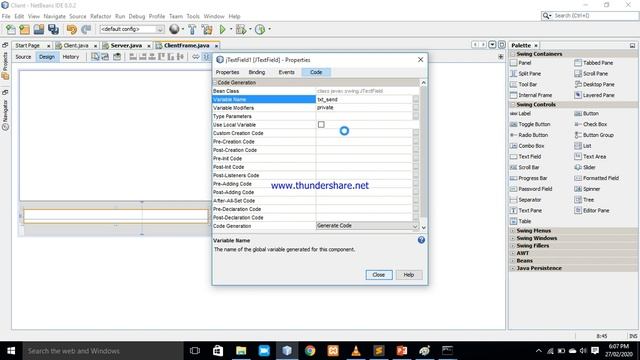Open the Tools menu
Image resolution: width=640 pixels, height=360 pixels.
[x=193, y=16]
